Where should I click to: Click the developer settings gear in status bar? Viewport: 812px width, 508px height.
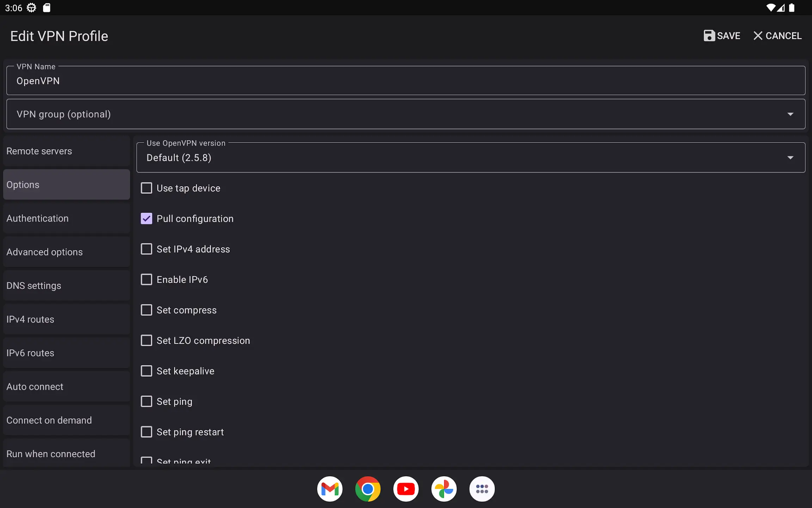31,7
